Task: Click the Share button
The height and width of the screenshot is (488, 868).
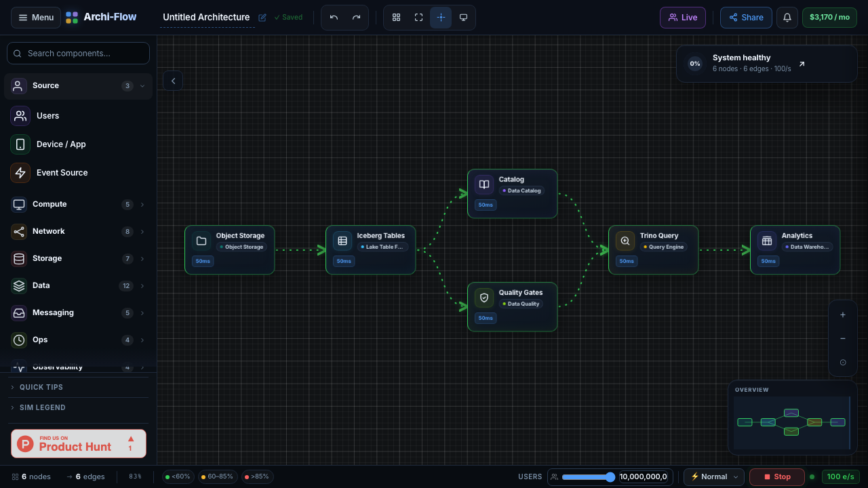Action: (746, 18)
